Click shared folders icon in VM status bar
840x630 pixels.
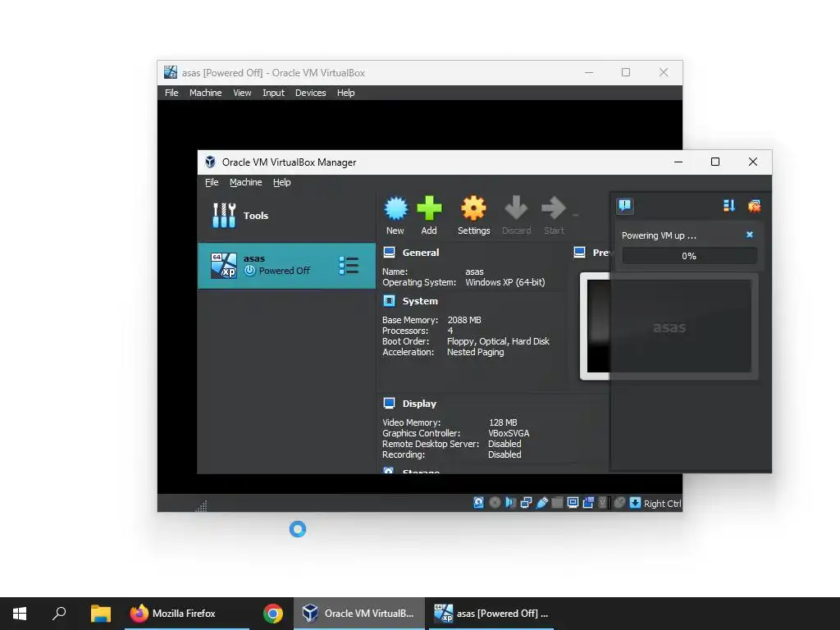tap(557, 503)
